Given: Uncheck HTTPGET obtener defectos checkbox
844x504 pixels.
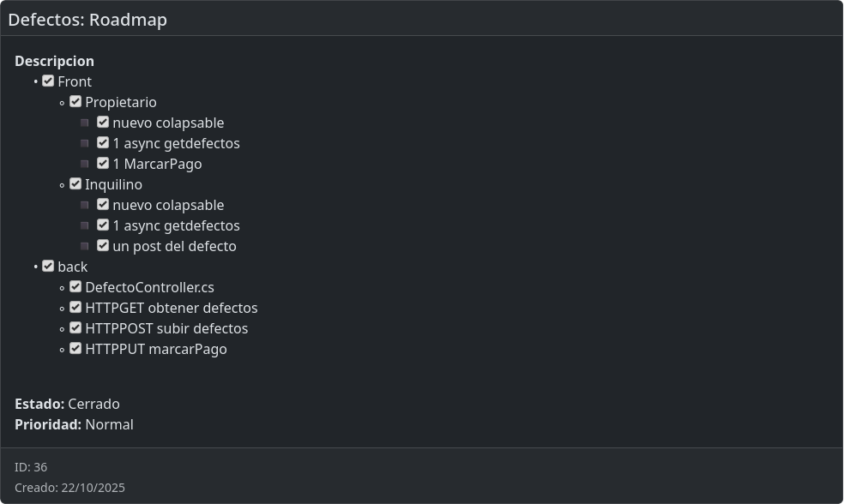Looking at the screenshot, I should 75,308.
